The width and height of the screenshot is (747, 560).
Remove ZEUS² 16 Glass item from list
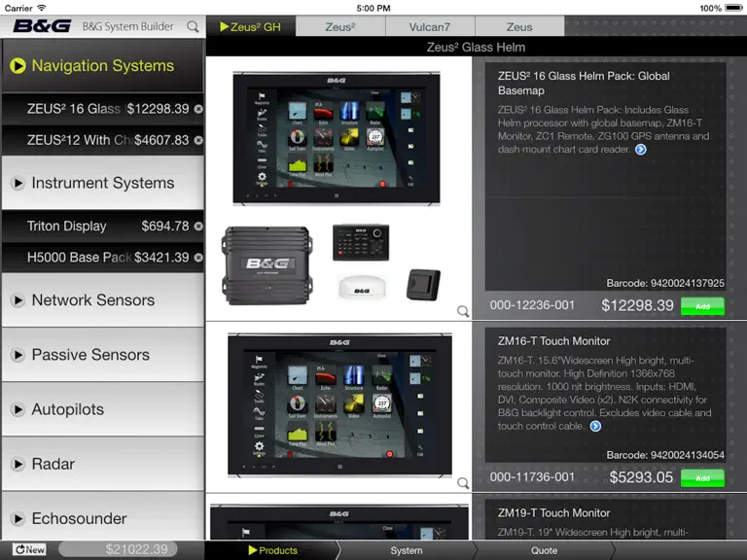(x=198, y=109)
